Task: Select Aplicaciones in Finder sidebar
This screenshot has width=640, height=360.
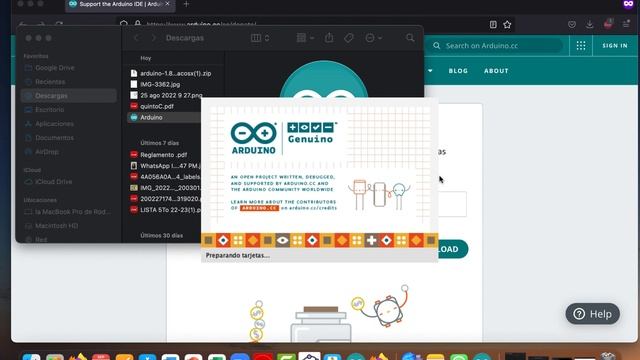Action: (68, 124)
